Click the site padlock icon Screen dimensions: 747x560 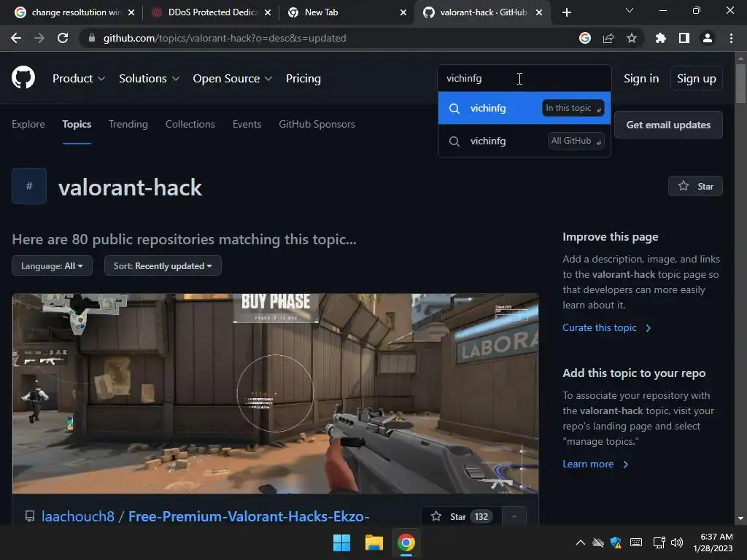(x=92, y=38)
